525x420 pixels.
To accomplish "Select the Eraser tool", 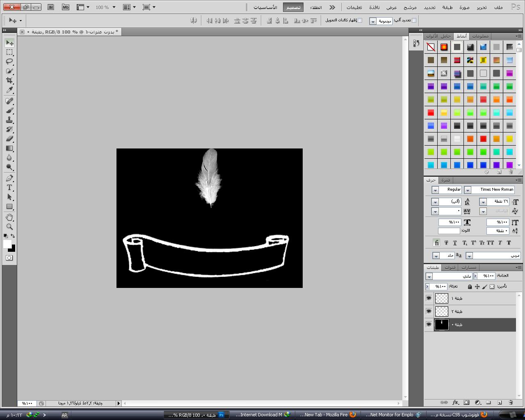I will [9, 139].
